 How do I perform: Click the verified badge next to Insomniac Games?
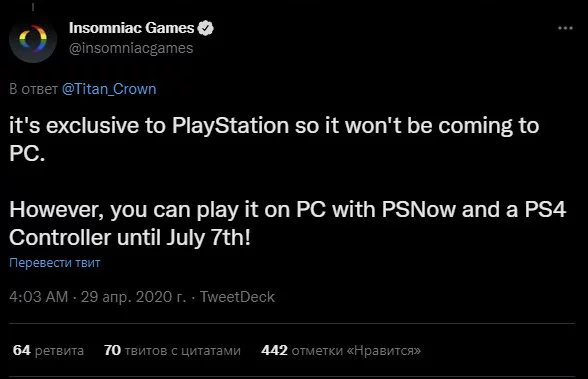[206, 28]
